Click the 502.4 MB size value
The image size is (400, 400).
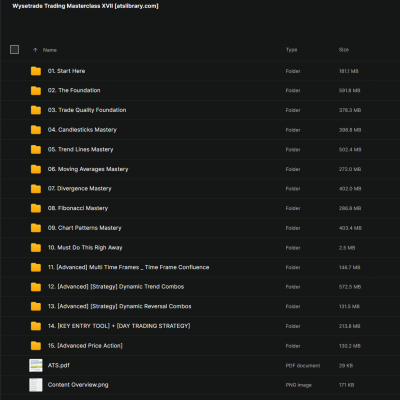pos(350,150)
